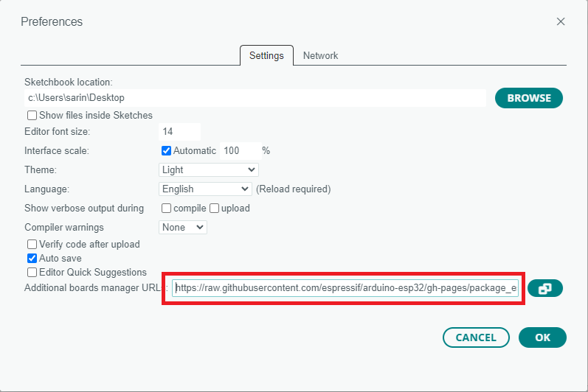Close the Preferences dialog with the X
Screen dimensions: 588x392
(561, 21)
